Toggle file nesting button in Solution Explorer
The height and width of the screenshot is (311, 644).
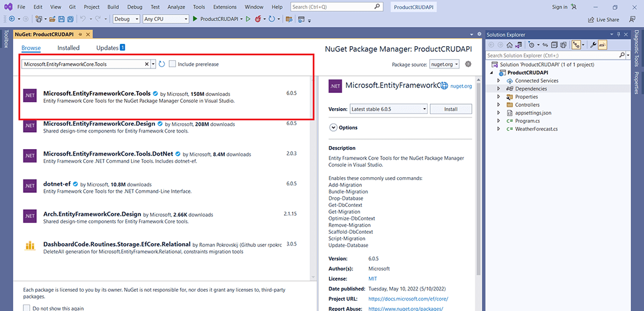[576, 45]
